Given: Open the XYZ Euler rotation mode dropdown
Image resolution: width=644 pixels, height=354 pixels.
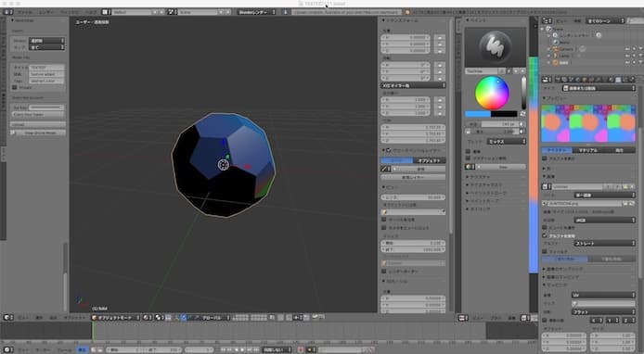Looking at the screenshot, I should coord(413,85).
